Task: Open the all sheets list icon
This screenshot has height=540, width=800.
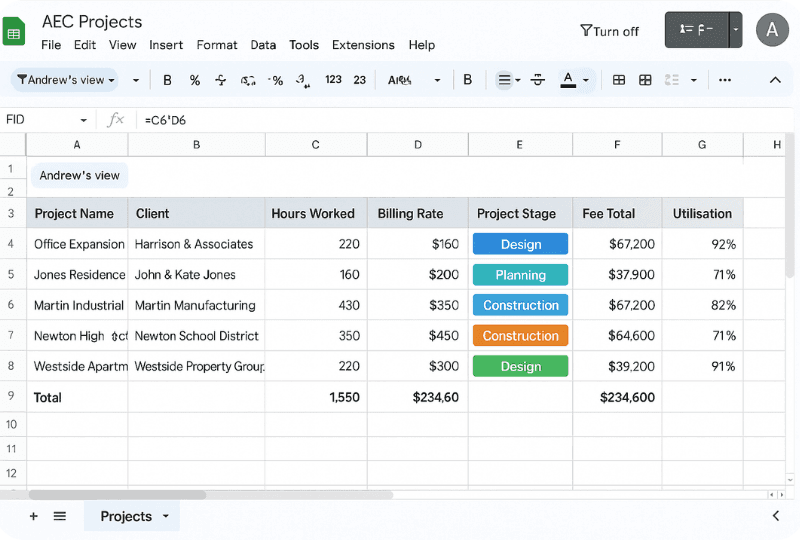Action: point(60,516)
